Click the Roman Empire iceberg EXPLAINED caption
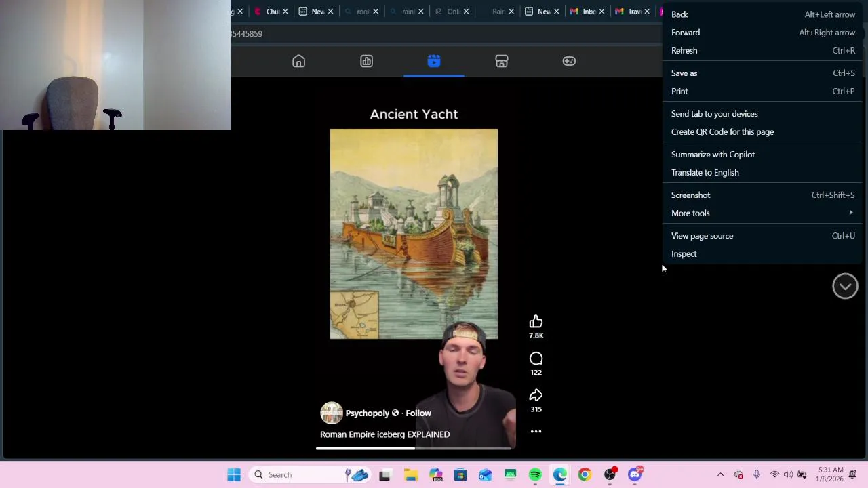Image resolution: width=868 pixels, height=488 pixels. [384, 434]
